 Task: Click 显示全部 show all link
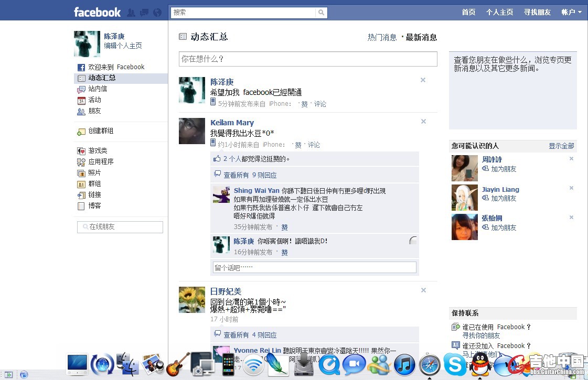coord(561,146)
